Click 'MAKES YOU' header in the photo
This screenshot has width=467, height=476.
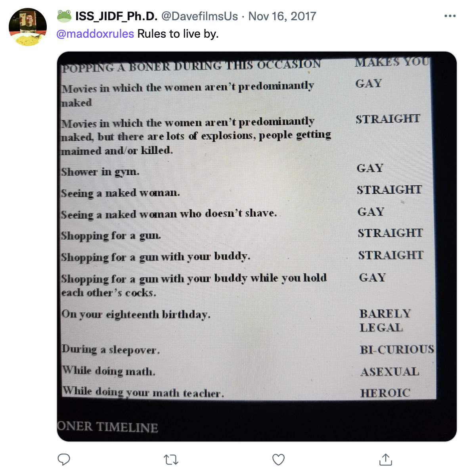click(x=392, y=62)
